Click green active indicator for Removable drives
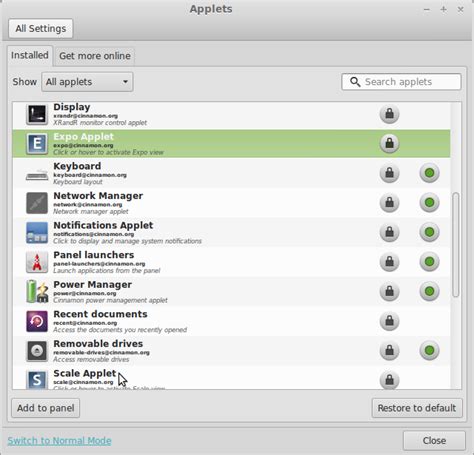Screen dimensions: 474x455 click(429, 350)
